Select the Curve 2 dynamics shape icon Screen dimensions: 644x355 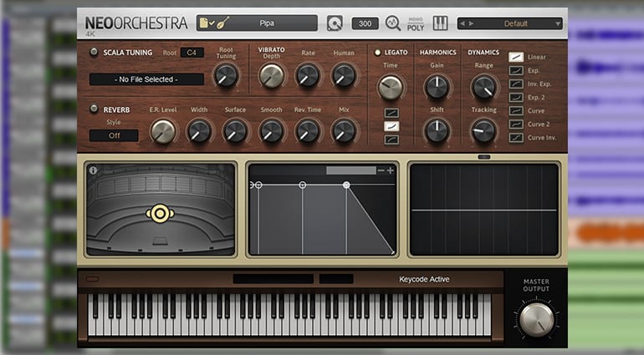[x=516, y=124]
